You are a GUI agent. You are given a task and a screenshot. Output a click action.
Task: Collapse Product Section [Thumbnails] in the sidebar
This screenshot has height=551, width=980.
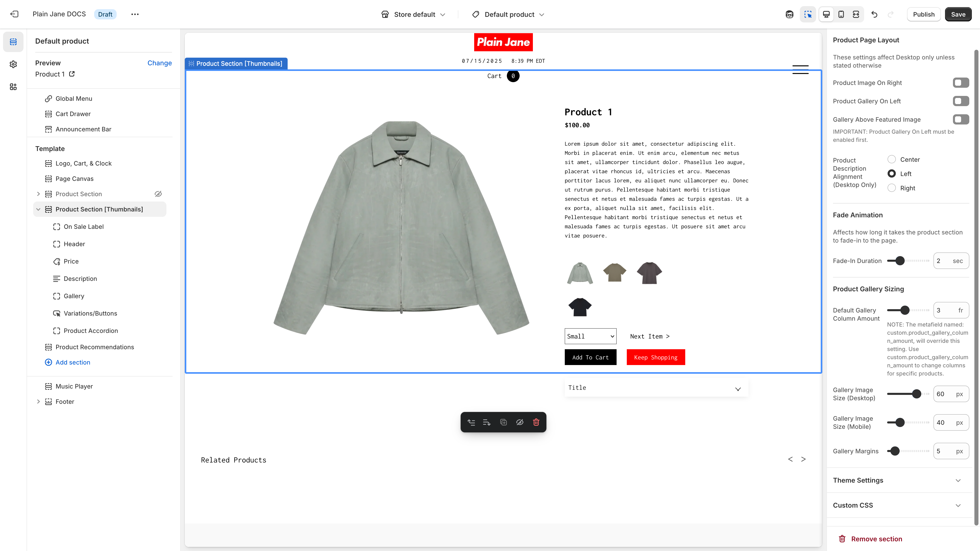tap(38, 209)
